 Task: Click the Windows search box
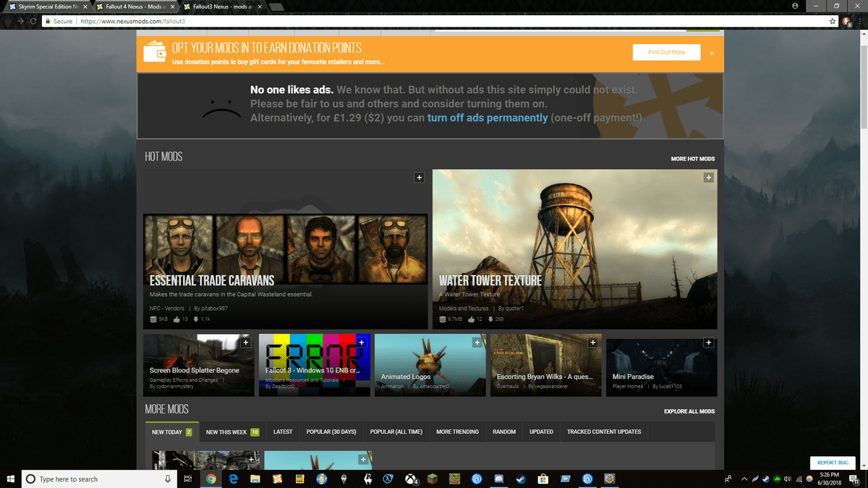(x=98, y=479)
